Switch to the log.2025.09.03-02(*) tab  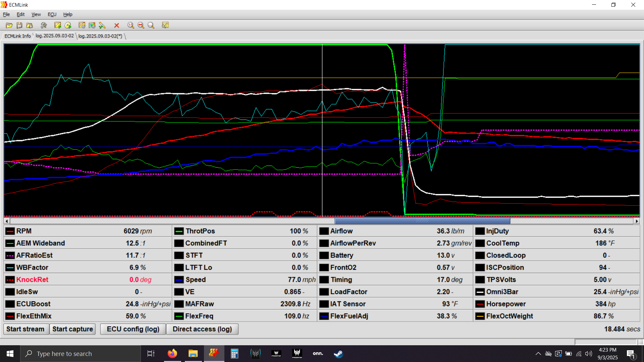[x=100, y=36]
